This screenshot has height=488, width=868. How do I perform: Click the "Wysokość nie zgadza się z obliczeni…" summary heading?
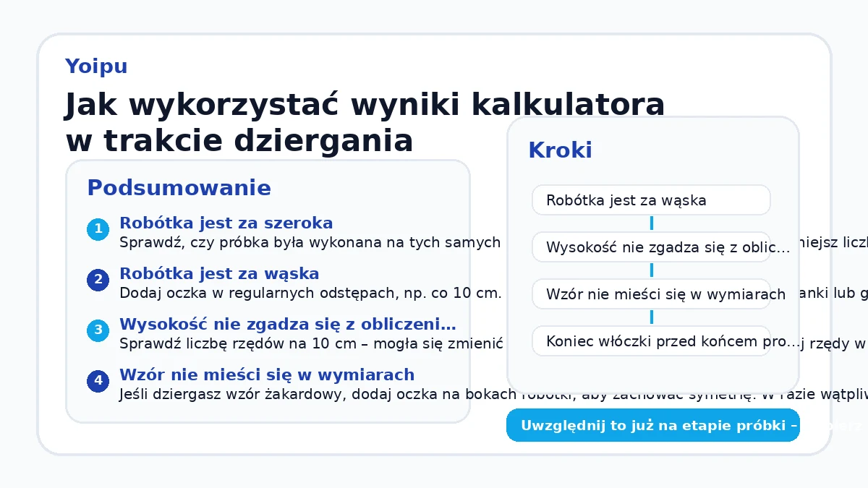tap(288, 324)
